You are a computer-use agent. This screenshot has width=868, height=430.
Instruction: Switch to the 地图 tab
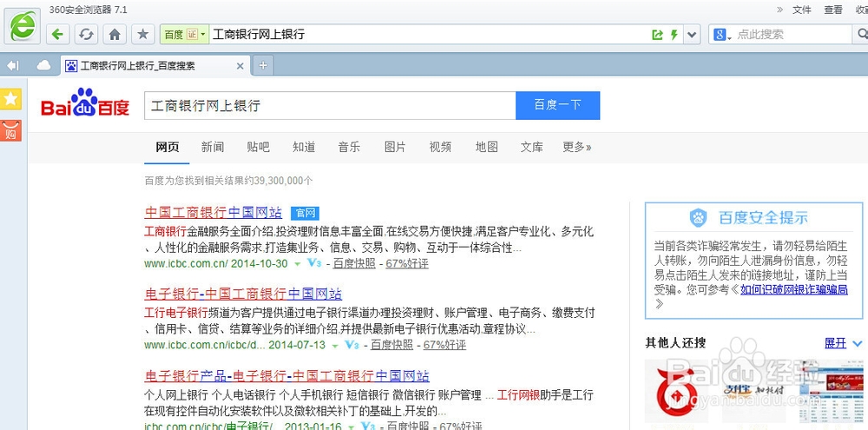[x=487, y=147]
